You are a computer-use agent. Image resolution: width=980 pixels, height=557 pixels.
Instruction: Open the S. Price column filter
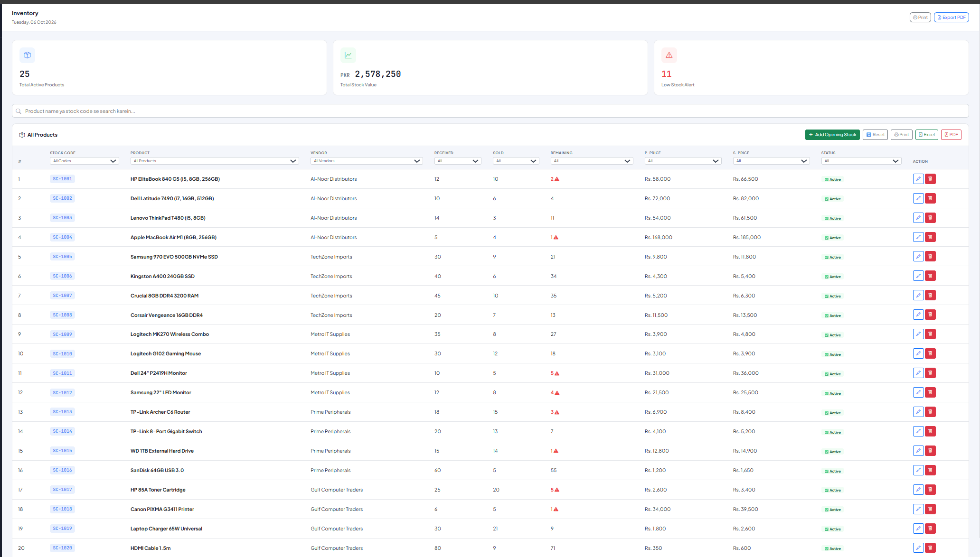[772, 161]
